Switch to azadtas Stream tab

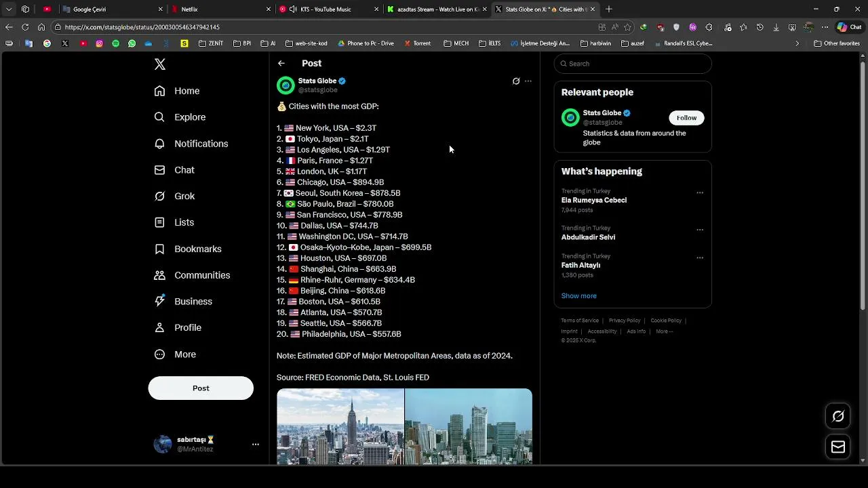tap(437, 9)
